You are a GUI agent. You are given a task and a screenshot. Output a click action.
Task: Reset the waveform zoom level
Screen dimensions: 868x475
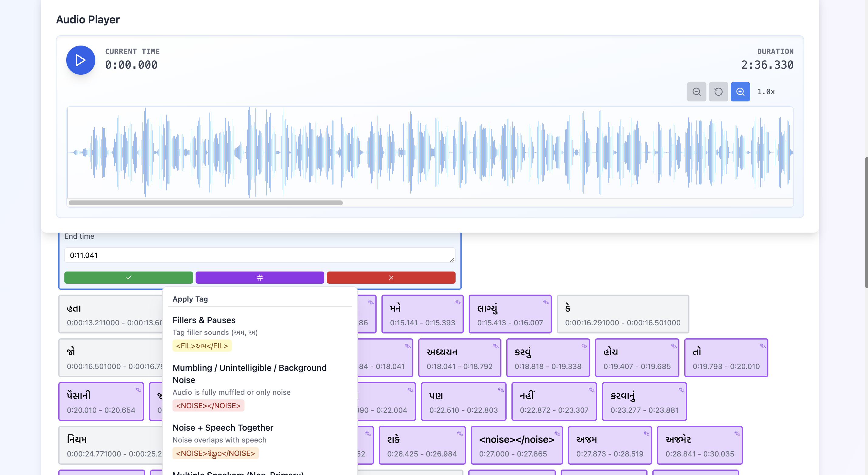click(x=718, y=91)
